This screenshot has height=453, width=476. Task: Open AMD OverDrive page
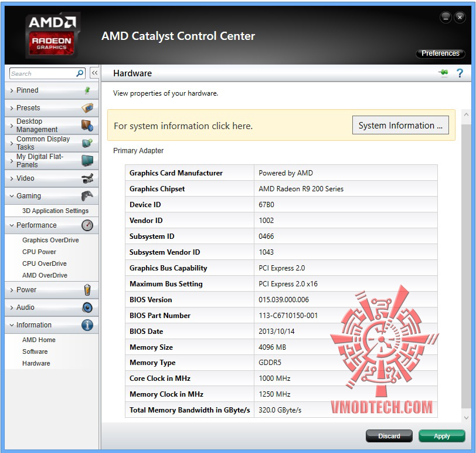(45, 275)
